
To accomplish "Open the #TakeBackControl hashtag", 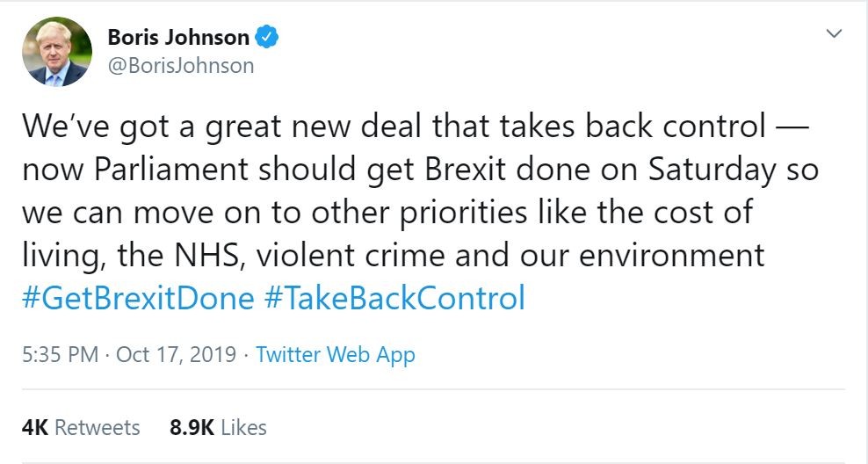I will pos(394,298).
